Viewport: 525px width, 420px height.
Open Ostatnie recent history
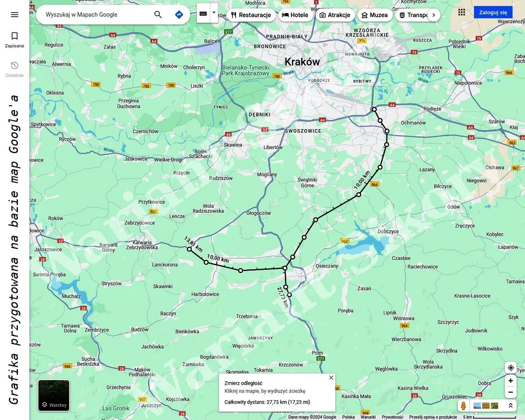pos(14,69)
